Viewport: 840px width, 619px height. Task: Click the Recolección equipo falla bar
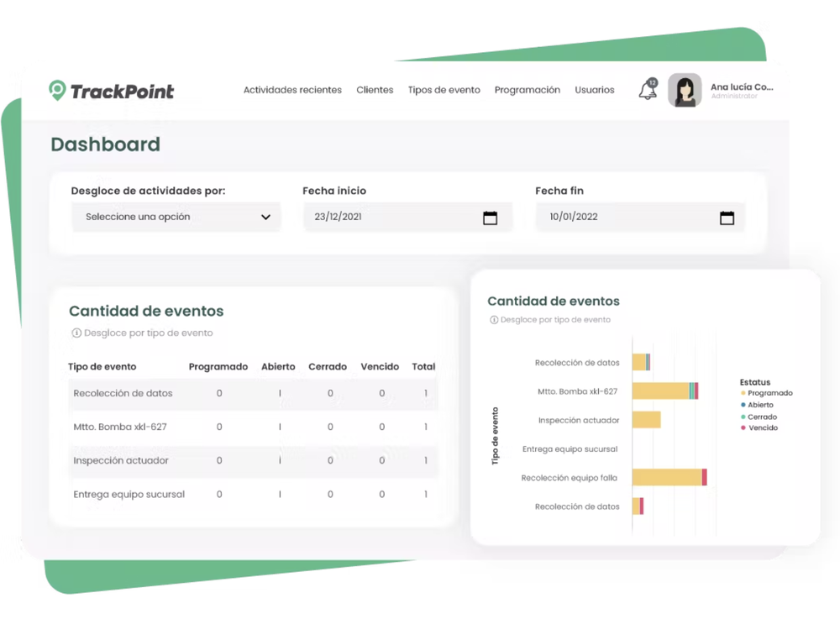[669, 477]
